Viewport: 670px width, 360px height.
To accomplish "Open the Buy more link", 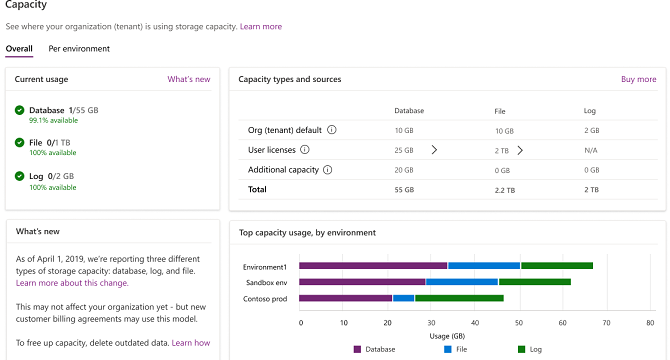I will click(x=638, y=79).
